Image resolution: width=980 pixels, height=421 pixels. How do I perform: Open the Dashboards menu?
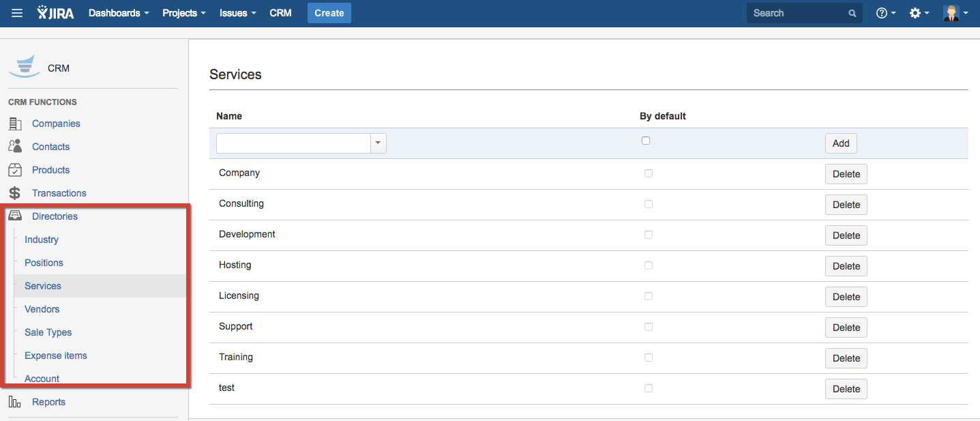coord(118,13)
